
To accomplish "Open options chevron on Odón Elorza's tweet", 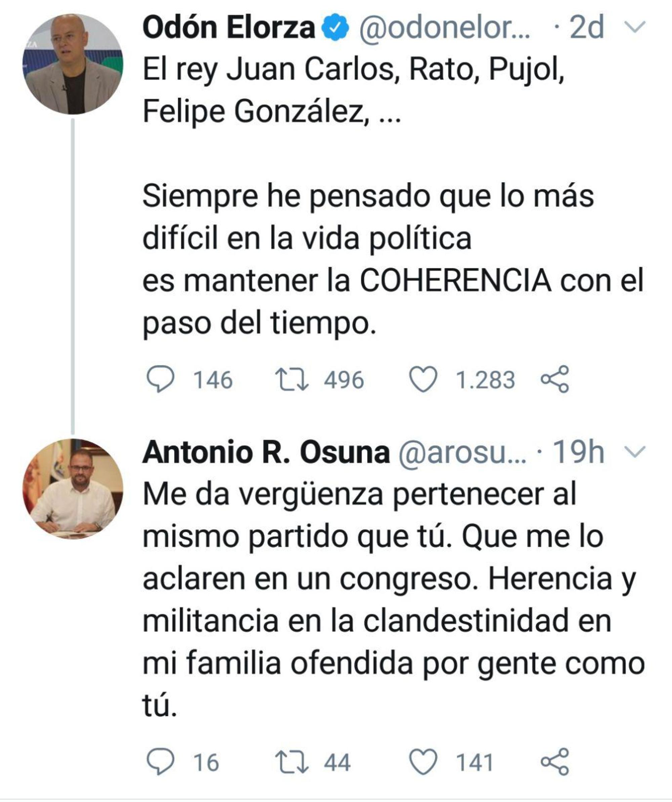I will (635, 28).
